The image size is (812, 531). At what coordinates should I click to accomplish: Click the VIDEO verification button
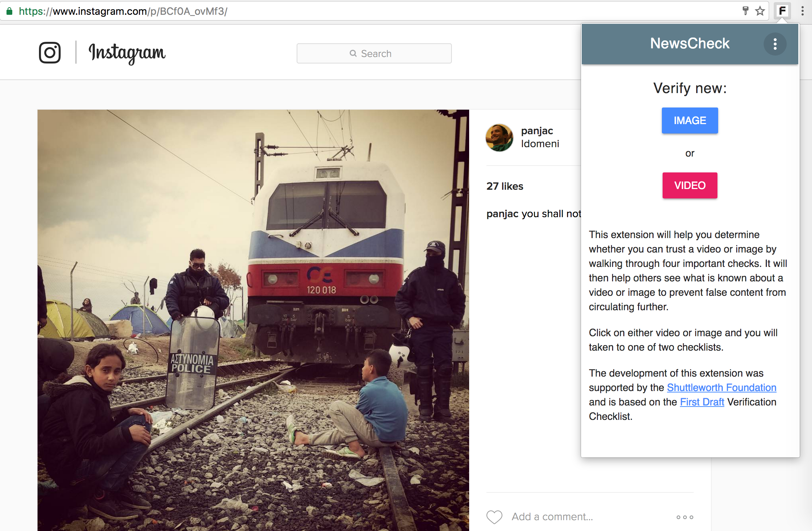pyautogui.click(x=690, y=185)
